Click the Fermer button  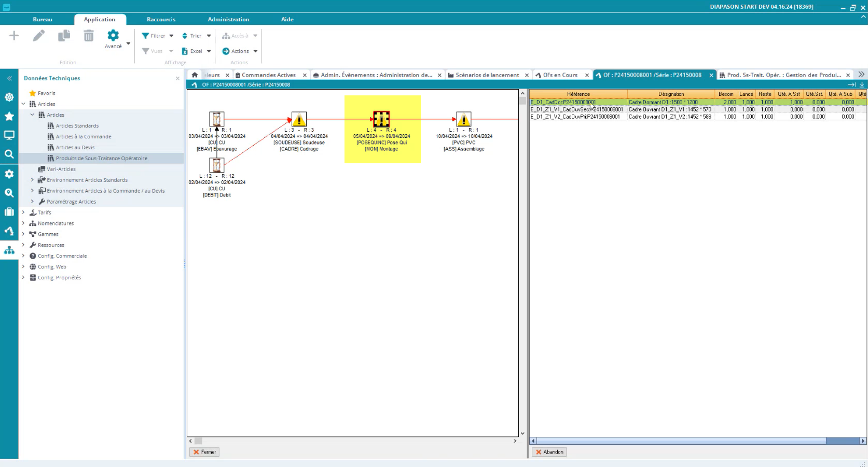pos(204,452)
